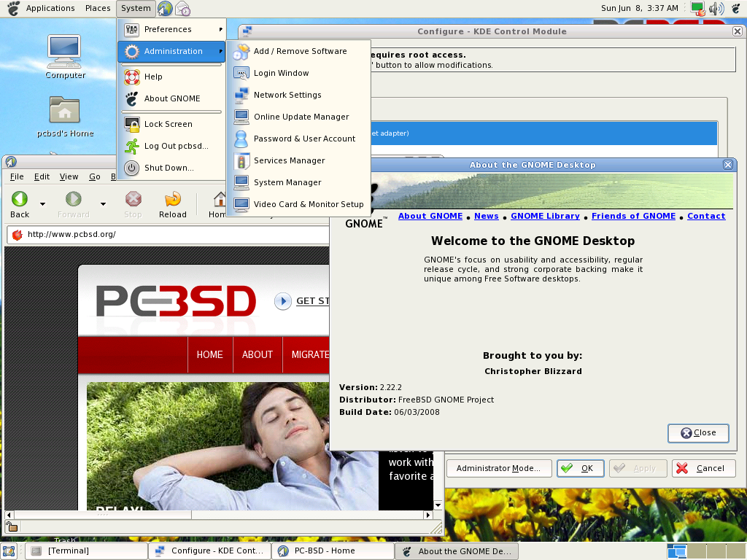
Task: Click the PC-BSD logo on the web page
Action: [x=177, y=301]
